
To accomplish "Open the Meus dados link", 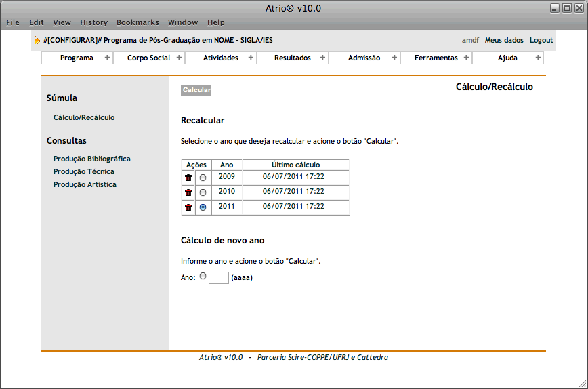I will (x=504, y=40).
